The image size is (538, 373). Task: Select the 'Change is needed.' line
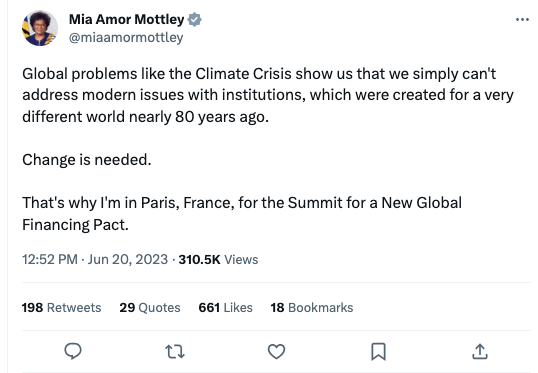pos(87,160)
